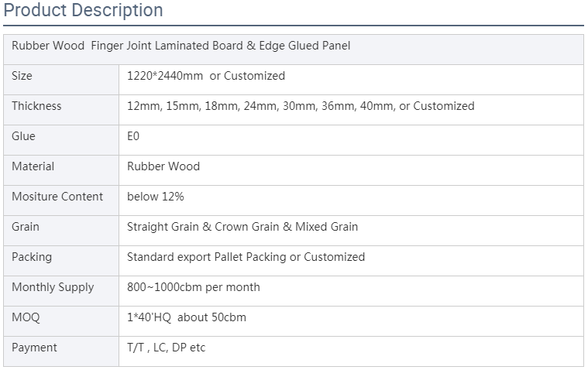Select the Rubber Wood Finger Joint title row
The width and height of the screenshot is (588, 370).
(x=294, y=50)
